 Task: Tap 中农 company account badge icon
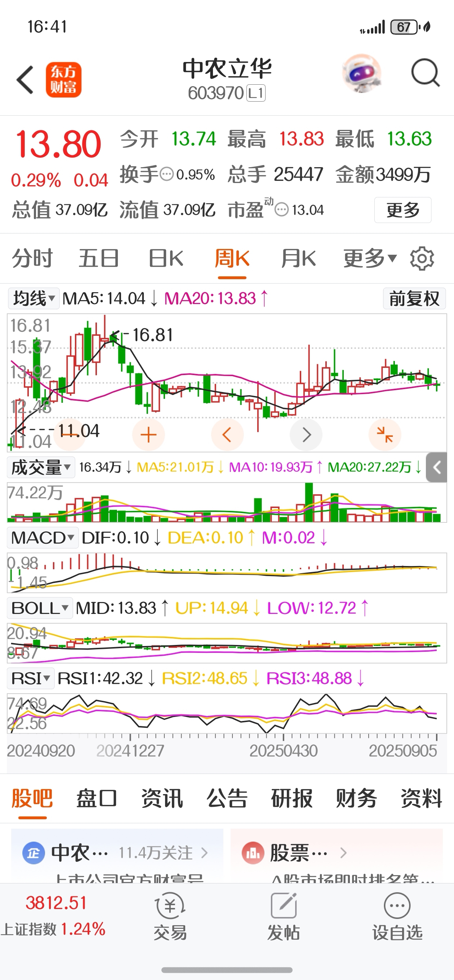(33, 853)
